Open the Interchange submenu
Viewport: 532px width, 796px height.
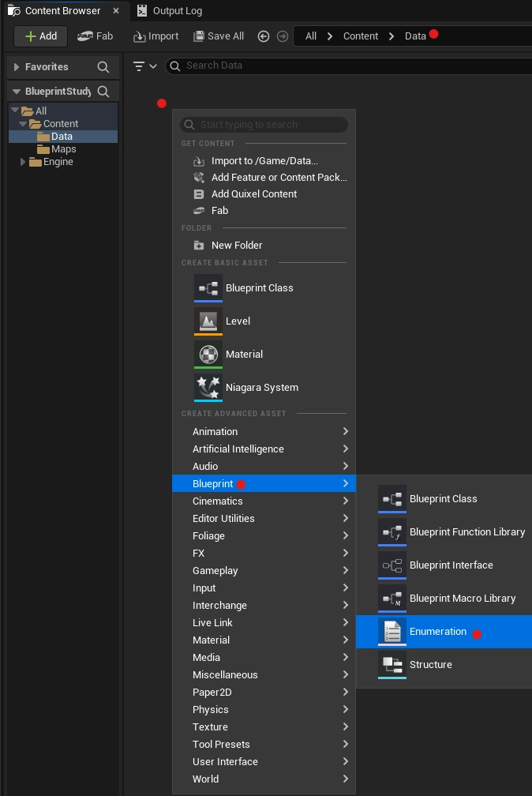[264, 605]
